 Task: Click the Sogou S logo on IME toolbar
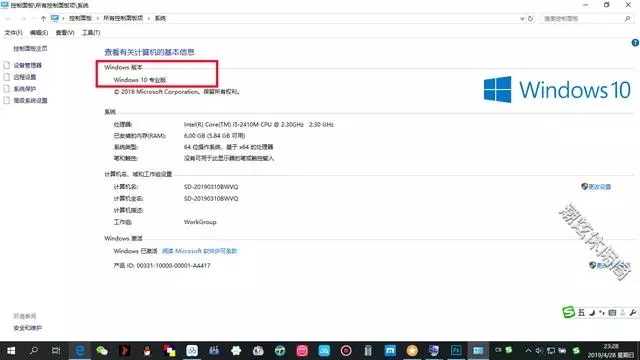[569, 312]
